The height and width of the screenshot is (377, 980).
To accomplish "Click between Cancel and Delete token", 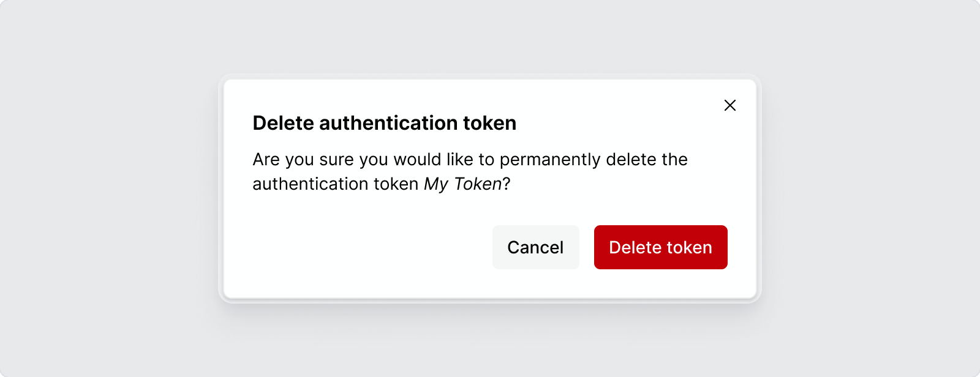I will point(586,247).
